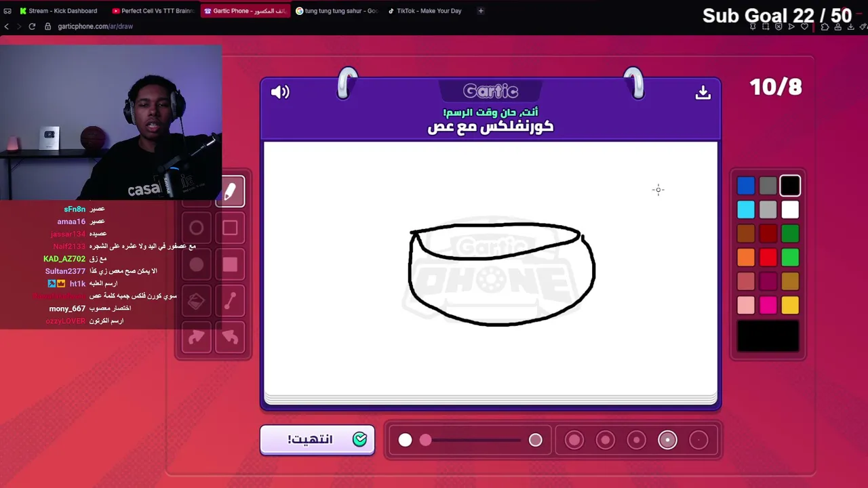This screenshot has height=488, width=868.
Task: Mute sound with the speaker icon
Action: pos(280,92)
